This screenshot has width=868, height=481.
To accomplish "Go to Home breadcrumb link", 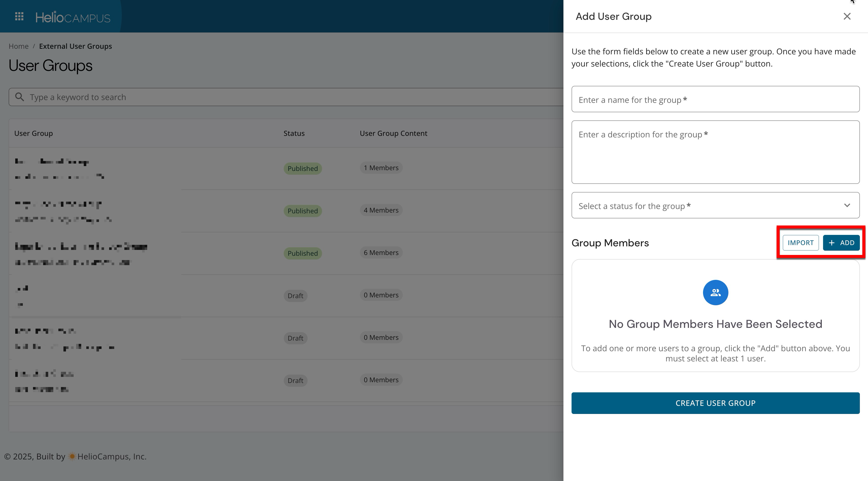I will tap(19, 46).
